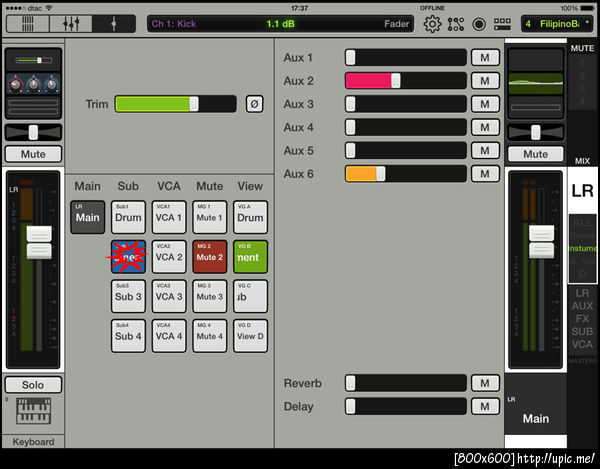Assign channel to VCA 1
The image size is (600, 469).
tap(169, 217)
